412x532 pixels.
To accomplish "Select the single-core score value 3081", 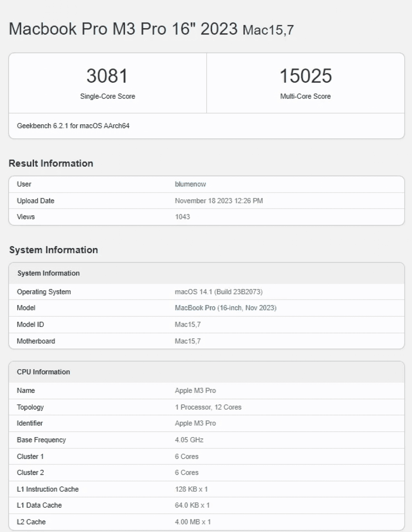I will (x=107, y=76).
